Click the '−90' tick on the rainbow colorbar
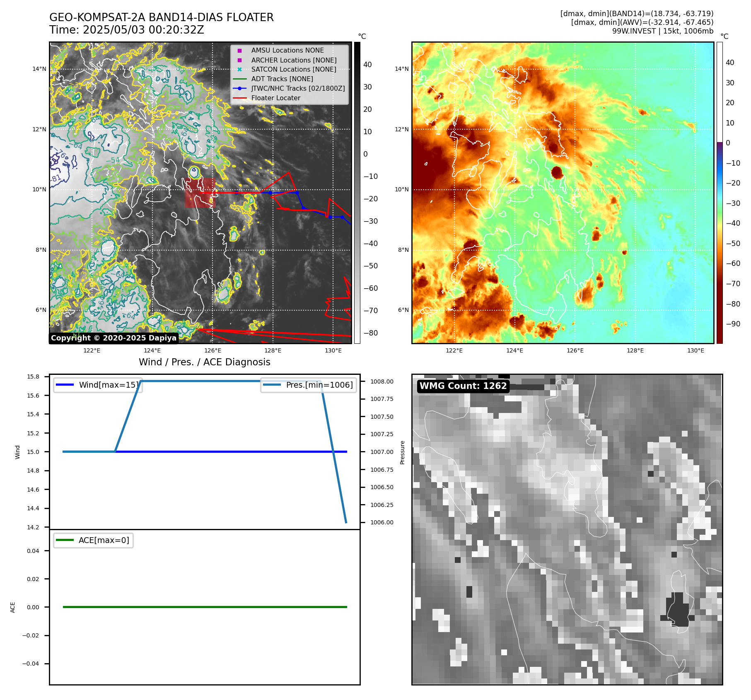 (x=733, y=324)
